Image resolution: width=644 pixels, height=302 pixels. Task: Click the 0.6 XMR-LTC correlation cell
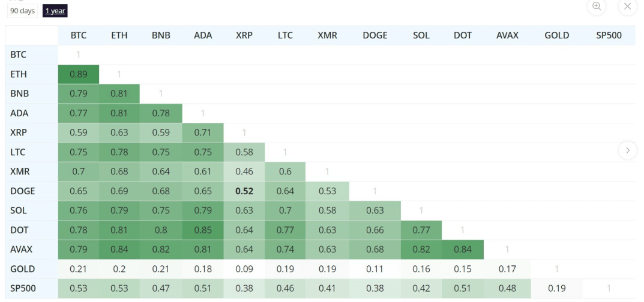coord(285,172)
